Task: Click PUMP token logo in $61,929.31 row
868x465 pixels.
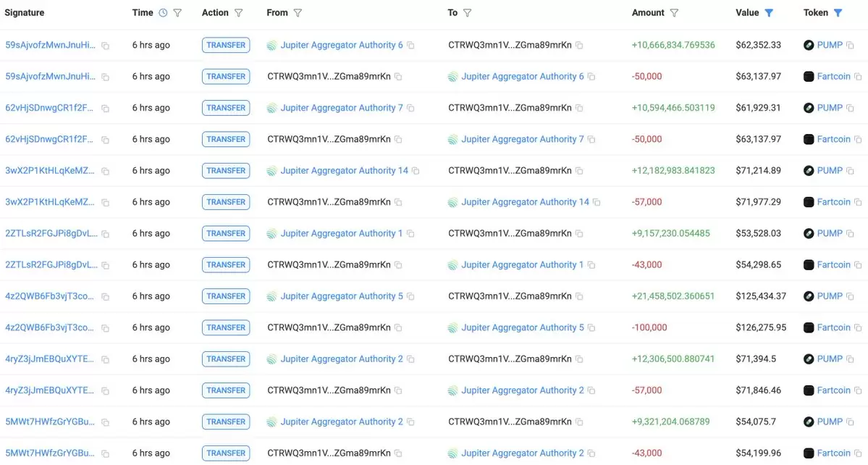Action: coord(809,108)
